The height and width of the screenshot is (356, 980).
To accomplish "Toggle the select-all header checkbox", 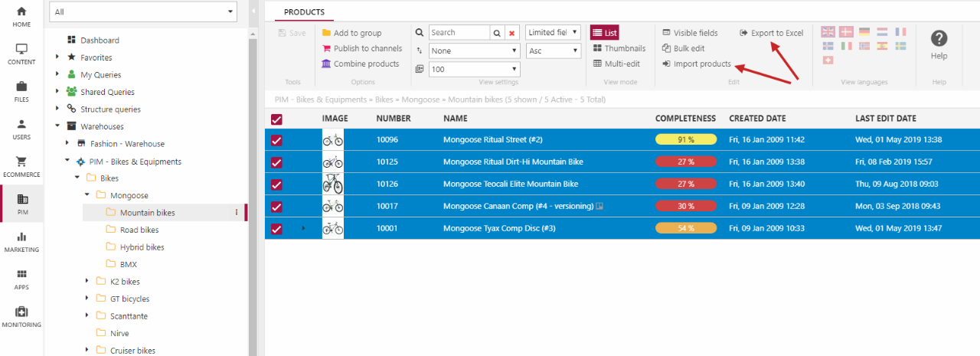I will pos(276,119).
